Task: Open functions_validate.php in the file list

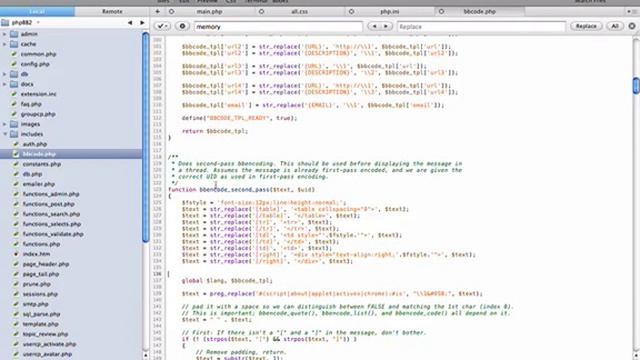Action: (53, 234)
